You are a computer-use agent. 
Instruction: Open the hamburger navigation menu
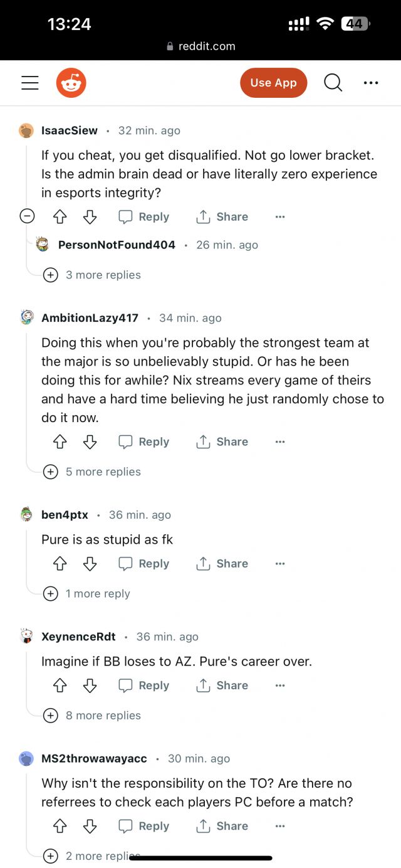pos(29,82)
